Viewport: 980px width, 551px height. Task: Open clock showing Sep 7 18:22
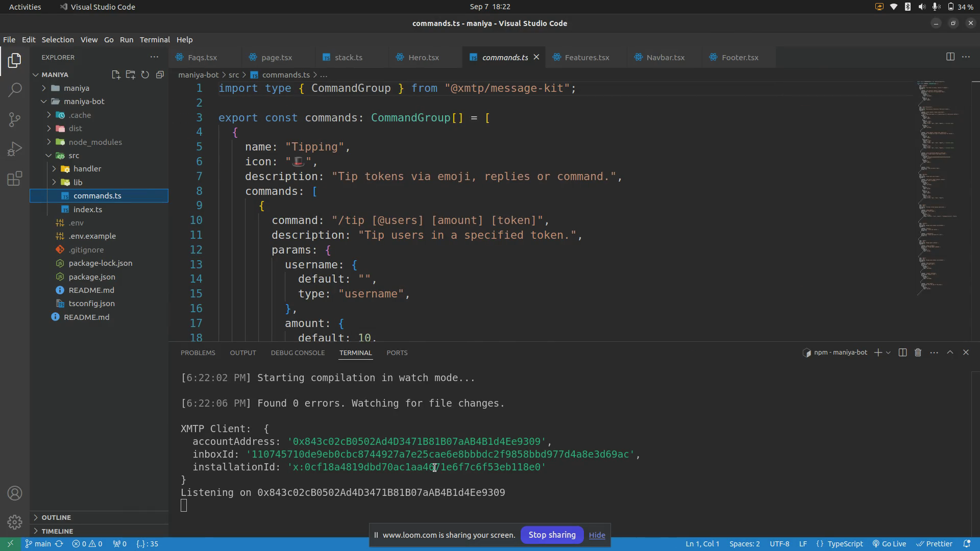[x=490, y=7]
